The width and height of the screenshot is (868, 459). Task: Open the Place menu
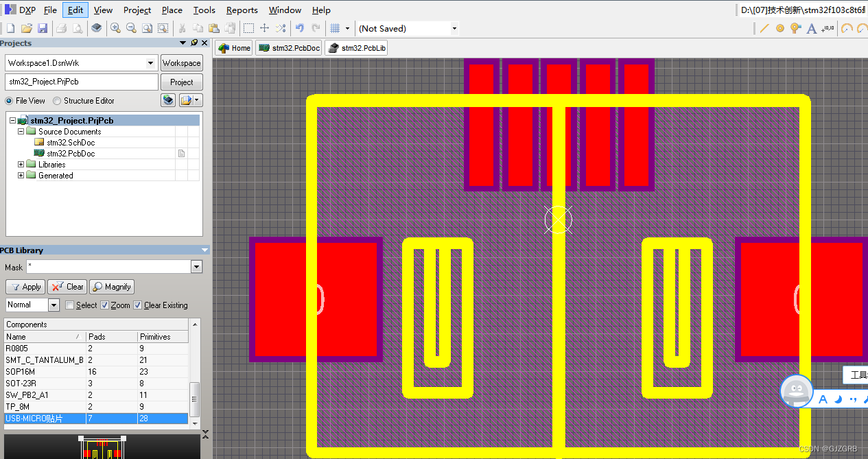(172, 10)
